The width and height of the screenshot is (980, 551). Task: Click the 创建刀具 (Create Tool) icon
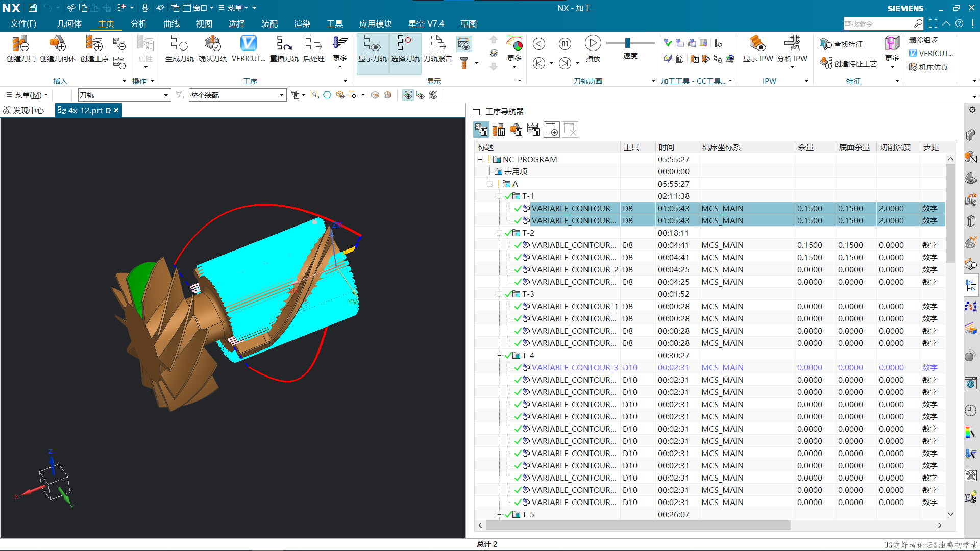tap(21, 49)
